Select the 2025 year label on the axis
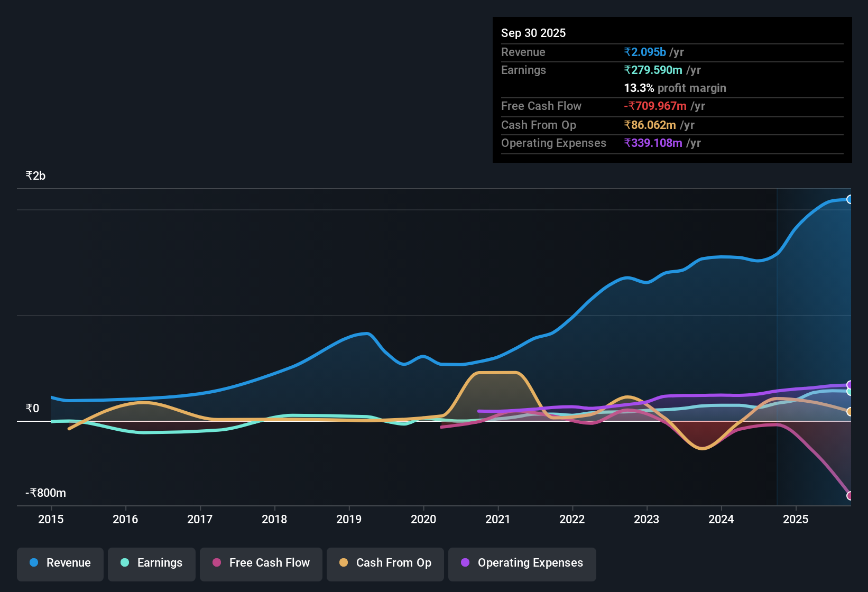Viewport: 868px width, 592px height. (797, 520)
